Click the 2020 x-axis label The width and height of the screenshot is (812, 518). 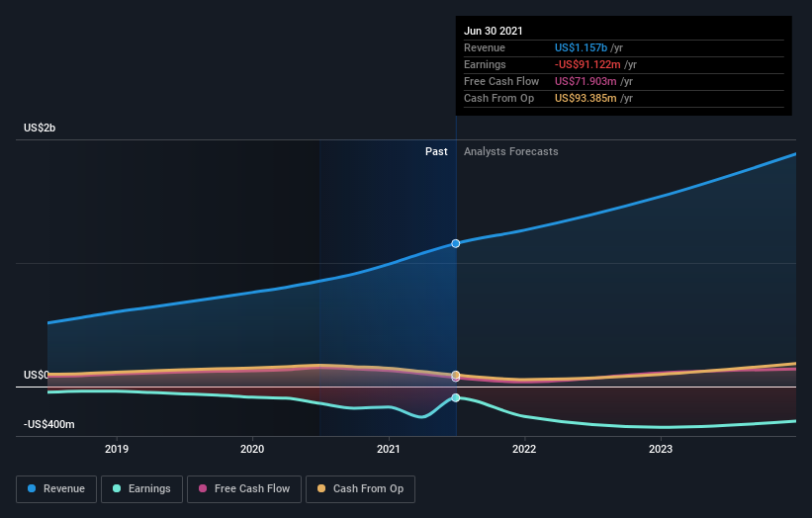pos(252,449)
